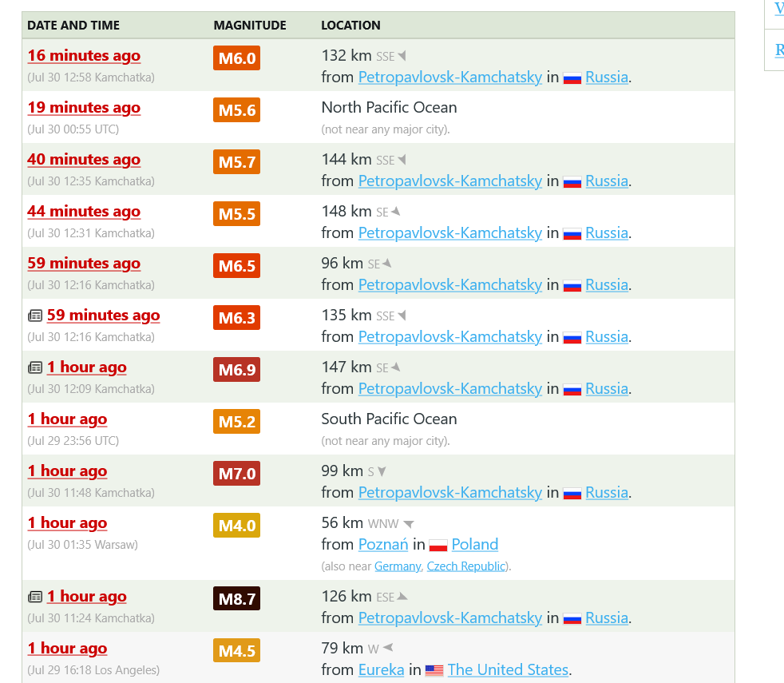
Task: Click the WNW direction arrow in the 56 km row
Action: pos(409,524)
